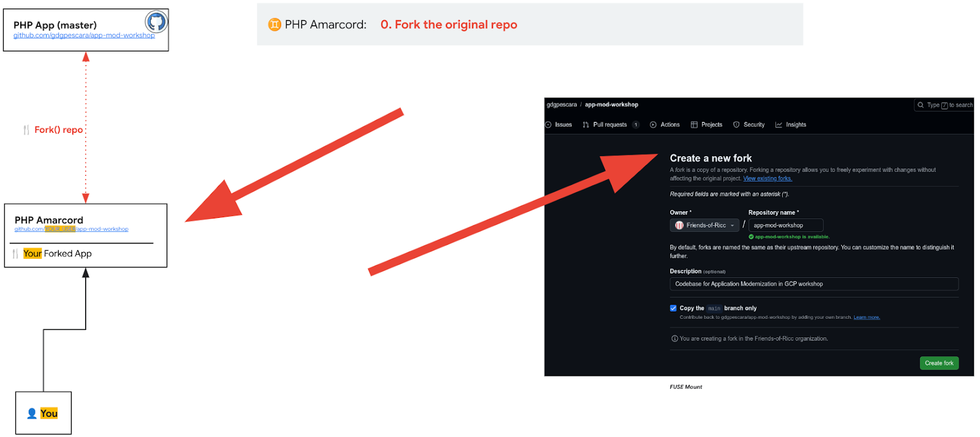Uncheck Copy the main branch only
This screenshot has height=437, width=980.
[673, 308]
